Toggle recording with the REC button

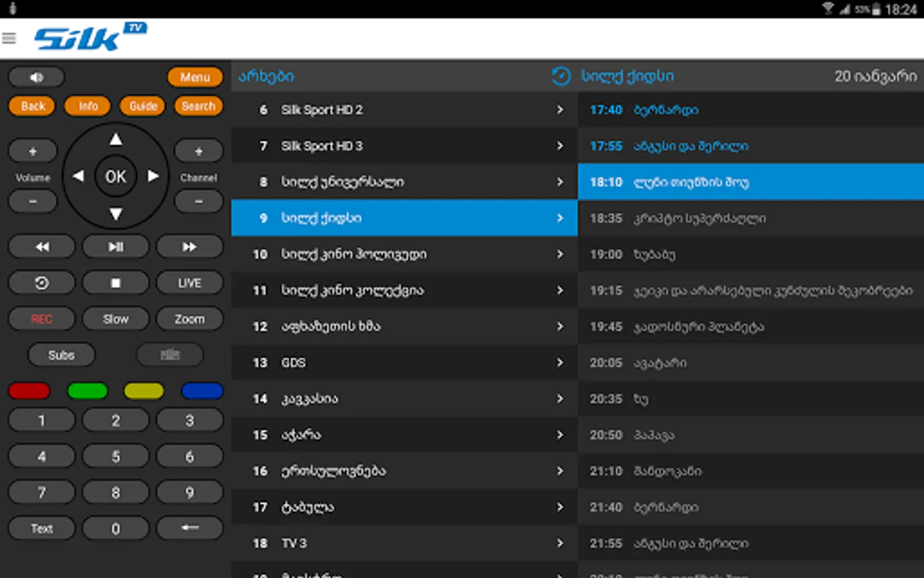(x=42, y=319)
